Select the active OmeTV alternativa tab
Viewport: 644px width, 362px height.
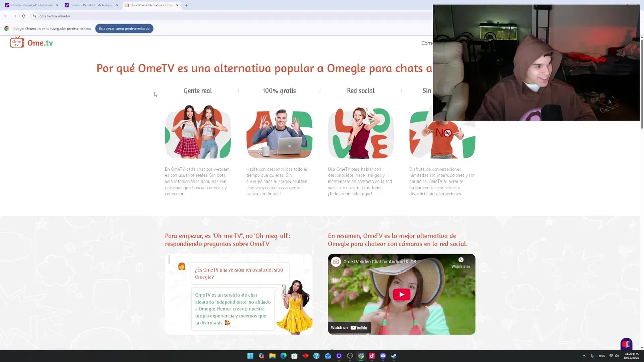pos(151,5)
